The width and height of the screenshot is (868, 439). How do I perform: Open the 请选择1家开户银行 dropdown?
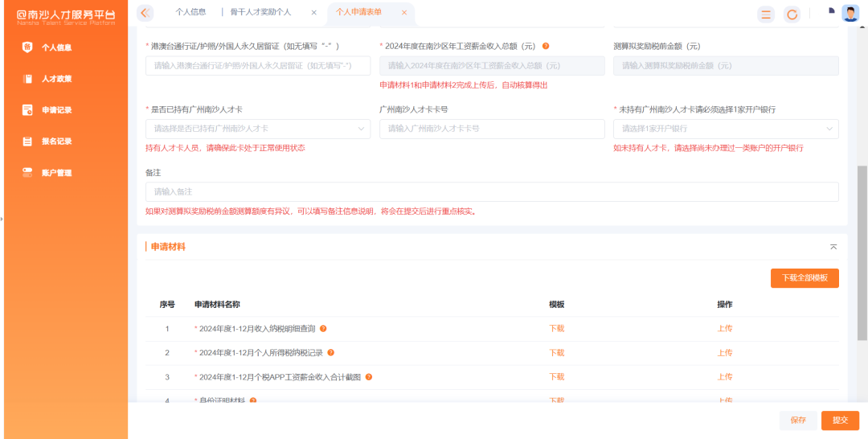tap(725, 129)
